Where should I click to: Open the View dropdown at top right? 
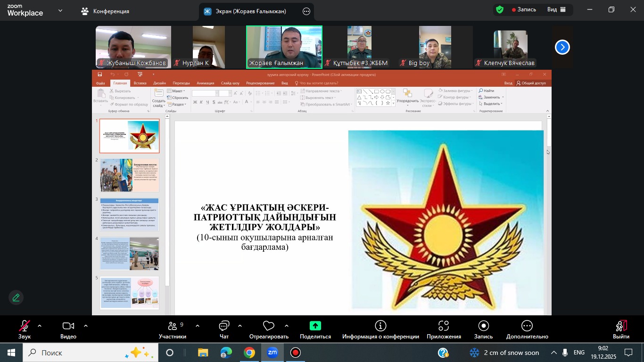pyautogui.click(x=556, y=9)
